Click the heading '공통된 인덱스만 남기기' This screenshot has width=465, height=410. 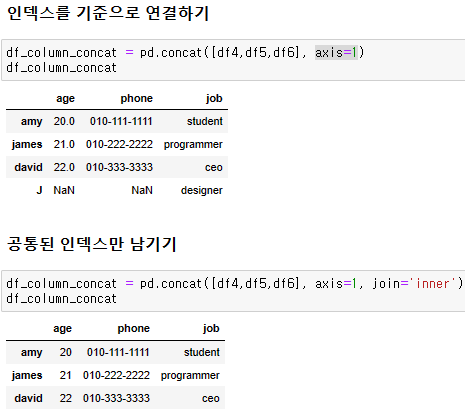pos(91,244)
